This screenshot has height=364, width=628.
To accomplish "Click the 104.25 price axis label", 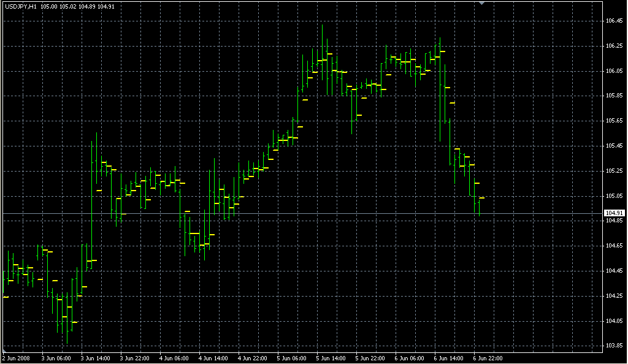I will [615, 297].
